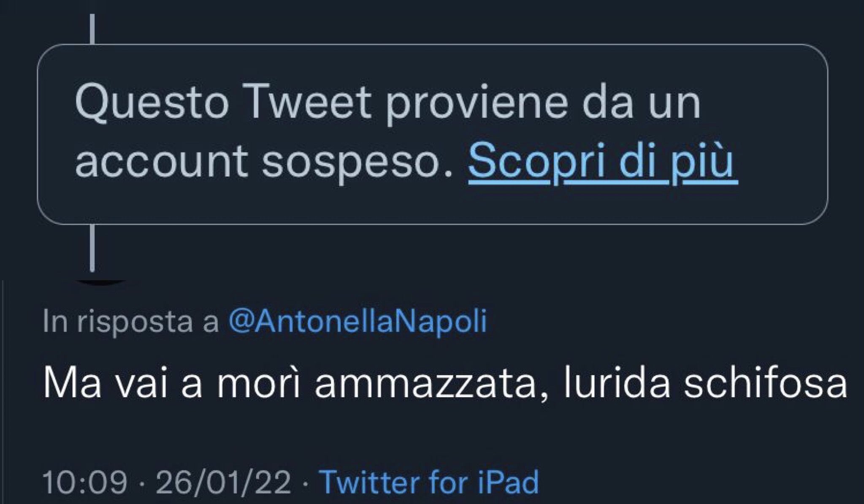Click the thread line below the notice
Viewport: 864px width, 504px height.
[x=92, y=248]
